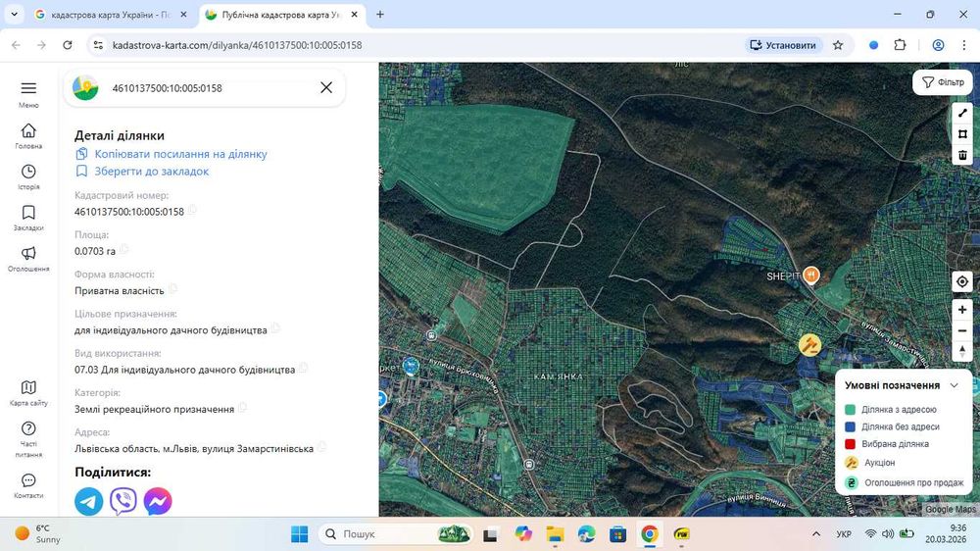Reload the page
This screenshot has height=551, width=980.
68,45
